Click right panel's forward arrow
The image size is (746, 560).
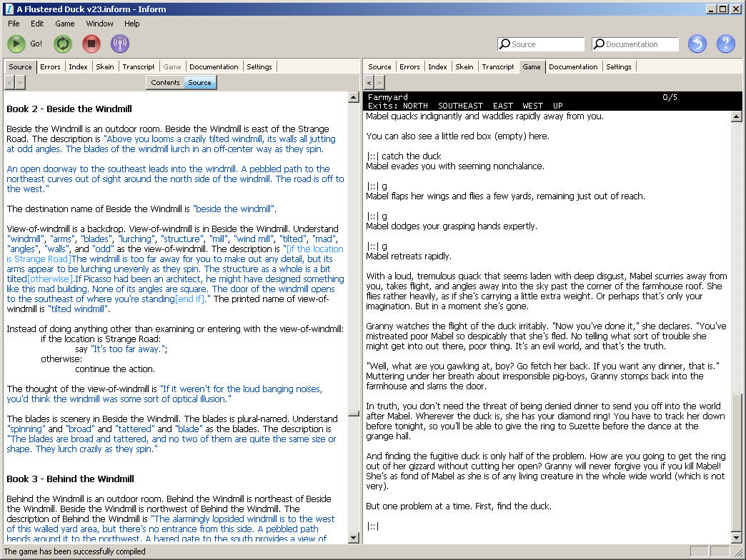click(380, 82)
